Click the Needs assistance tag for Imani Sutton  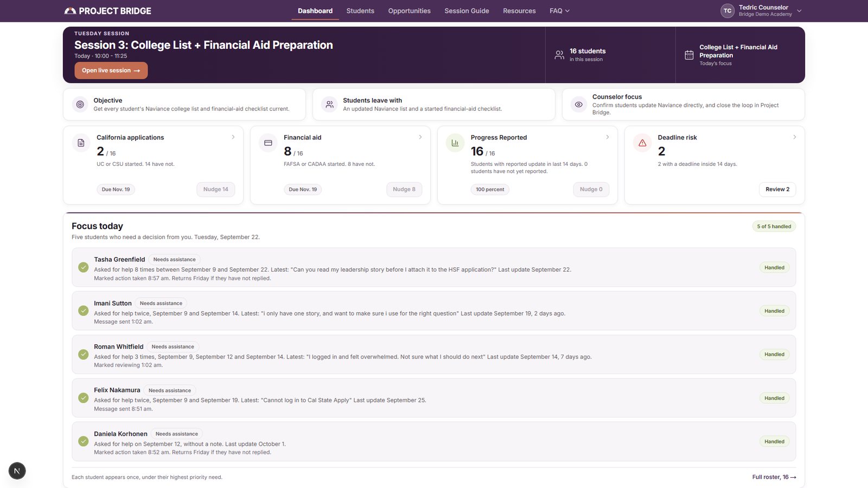[x=161, y=303]
